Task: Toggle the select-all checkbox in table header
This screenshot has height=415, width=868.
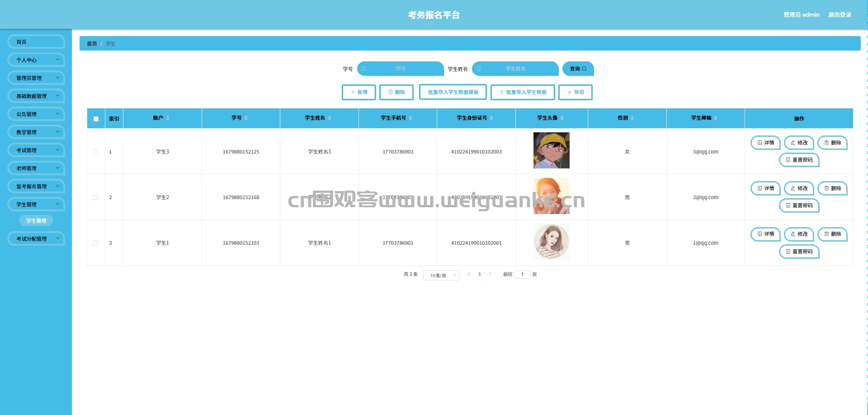Action: point(96,119)
